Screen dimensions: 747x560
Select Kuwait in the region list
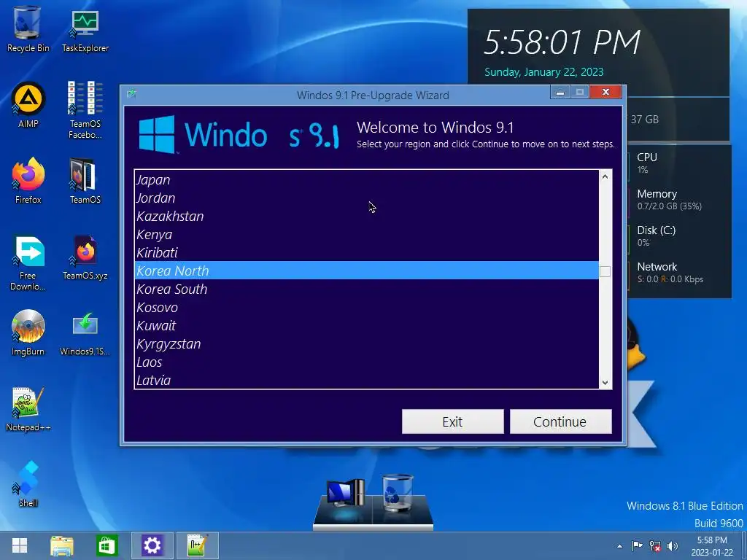[366, 325]
